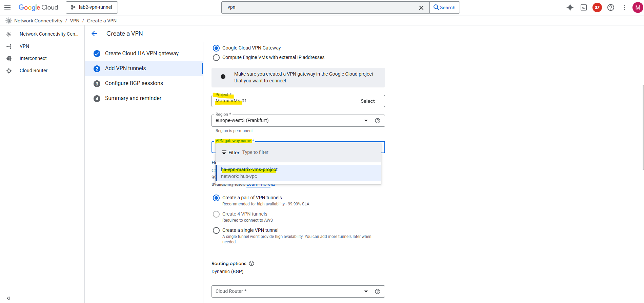Open Gemini AI assistant sparkle icon

pos(570,7)
